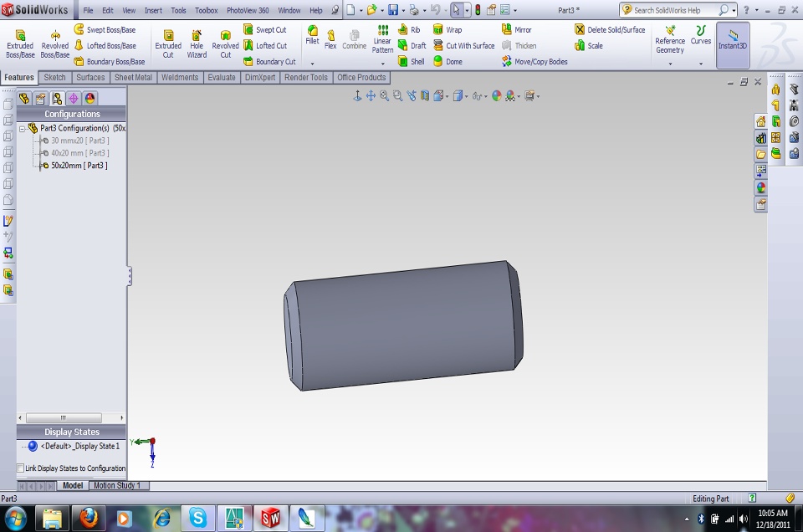
Task: Select the Fillet tool
Action: pos(312,35)
